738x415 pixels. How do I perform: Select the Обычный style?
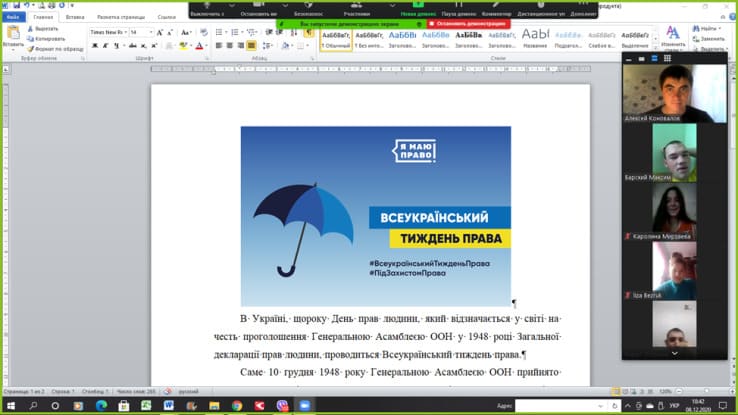[336, 40]
